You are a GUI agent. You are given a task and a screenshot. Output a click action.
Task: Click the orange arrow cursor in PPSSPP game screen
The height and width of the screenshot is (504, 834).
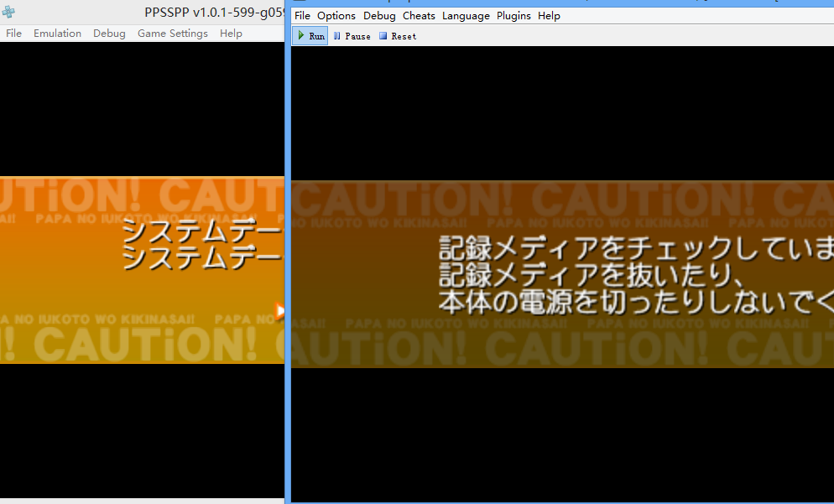pos(279,310)
